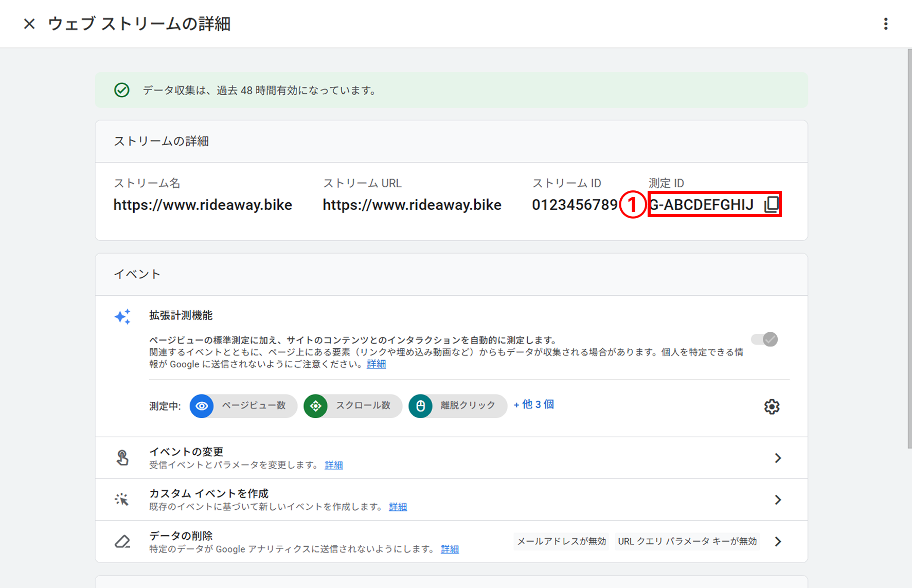Open 詳細 link under イベントの変更
The image size is (912, 588).
pos(334,465)
